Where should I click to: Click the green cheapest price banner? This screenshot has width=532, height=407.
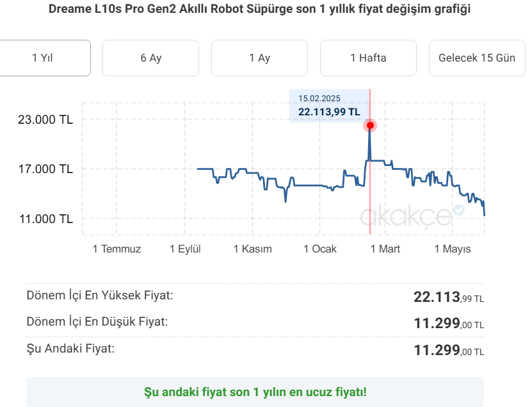255,392
